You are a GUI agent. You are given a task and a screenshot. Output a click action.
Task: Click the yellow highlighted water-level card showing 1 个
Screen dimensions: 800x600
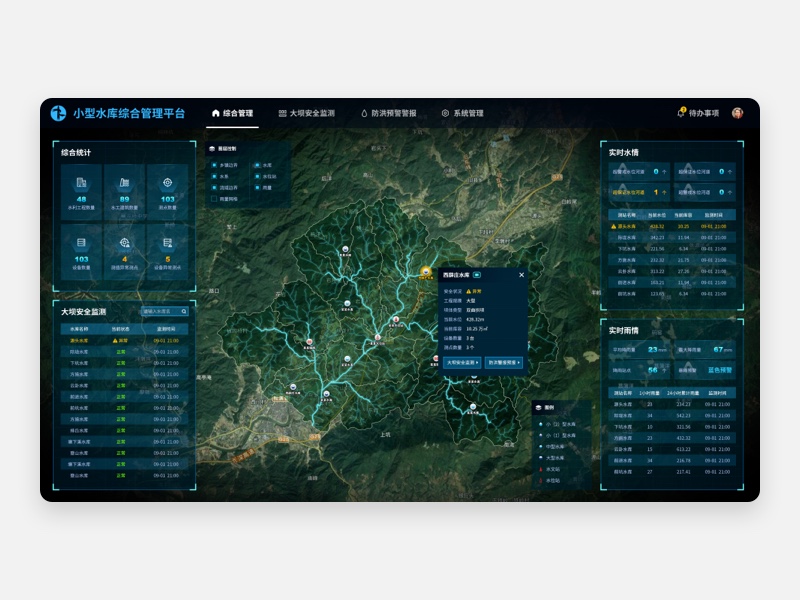(x=639, y=192)
